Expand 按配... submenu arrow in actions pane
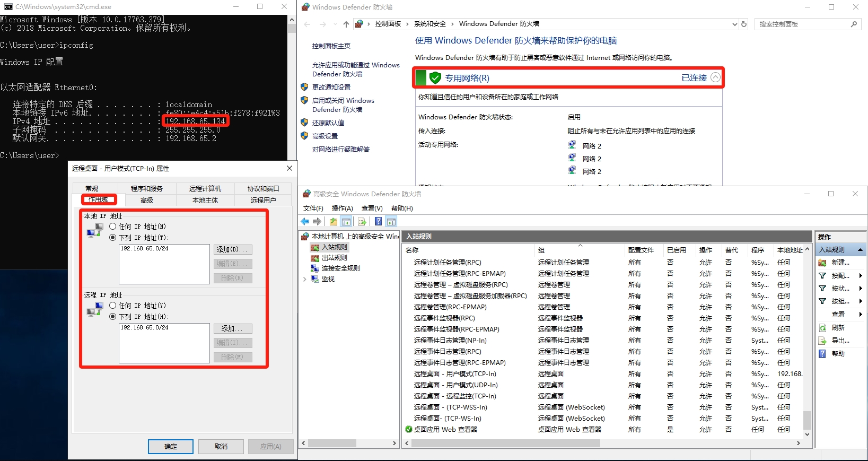 (x=860, y=276)
